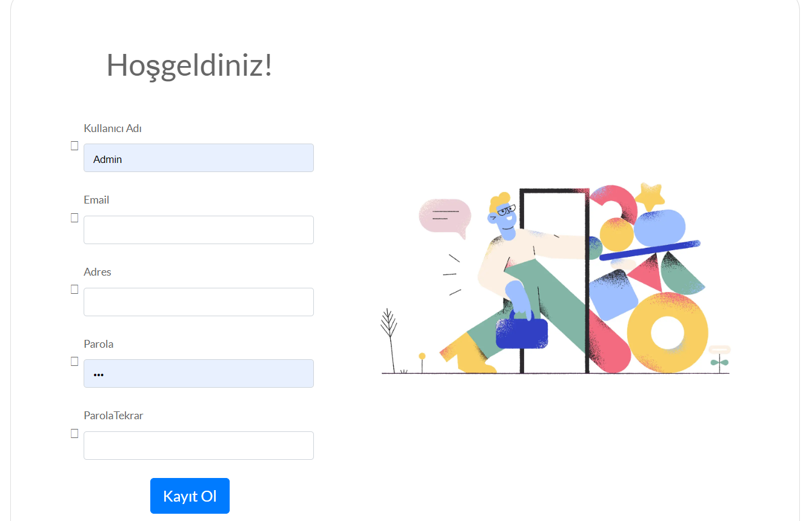This screenshot has width=812, height=521.
Task: Focus the ParolaTekrar confirmation field
Action: [198, 445]
